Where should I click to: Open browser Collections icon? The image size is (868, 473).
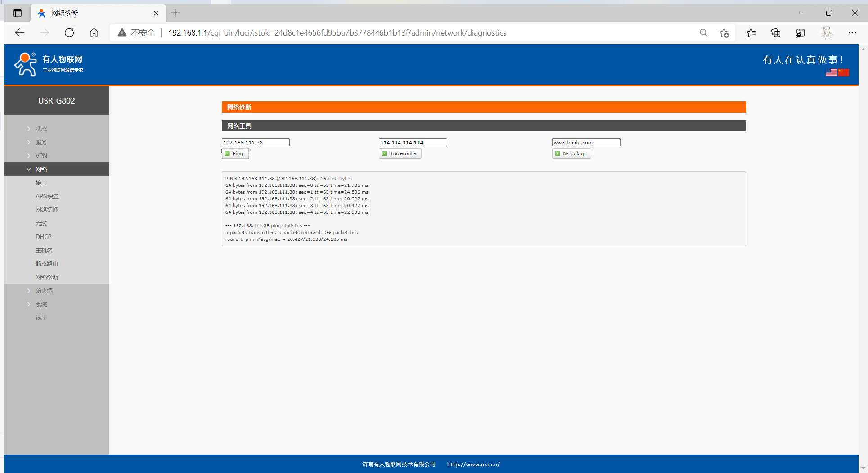(x=776, y=33)
